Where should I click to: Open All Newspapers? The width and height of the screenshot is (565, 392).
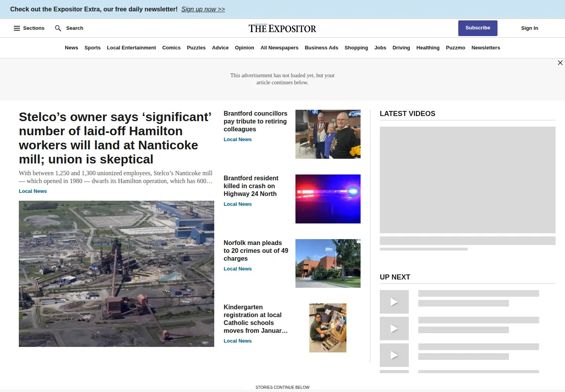pyautogui.click(x=279, y=48)
